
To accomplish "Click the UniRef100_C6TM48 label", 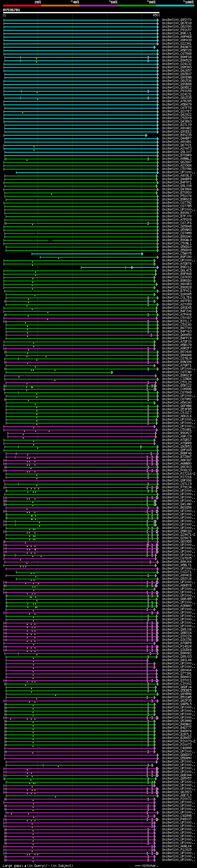I will click(x=176, y=54).
